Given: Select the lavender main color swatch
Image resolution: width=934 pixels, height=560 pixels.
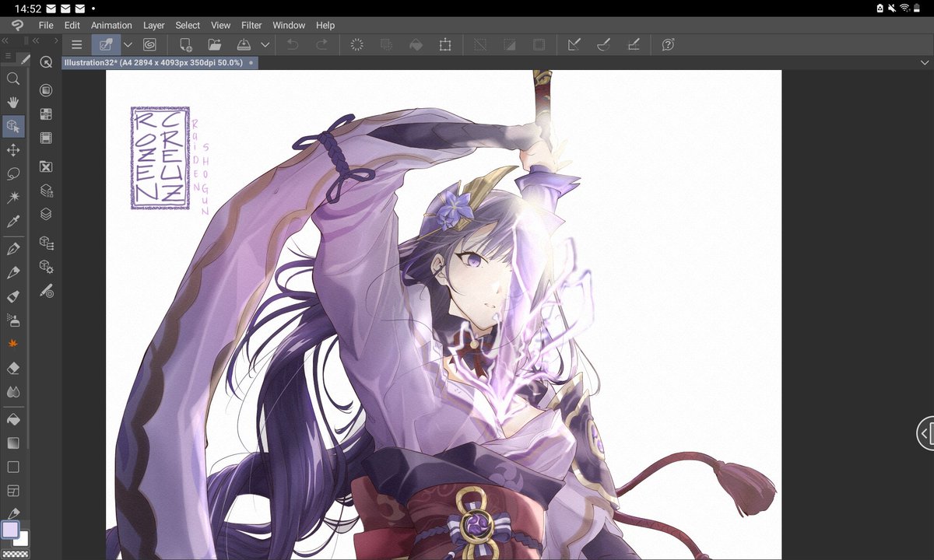Looking at the screenshot, I should coord(9,530).
